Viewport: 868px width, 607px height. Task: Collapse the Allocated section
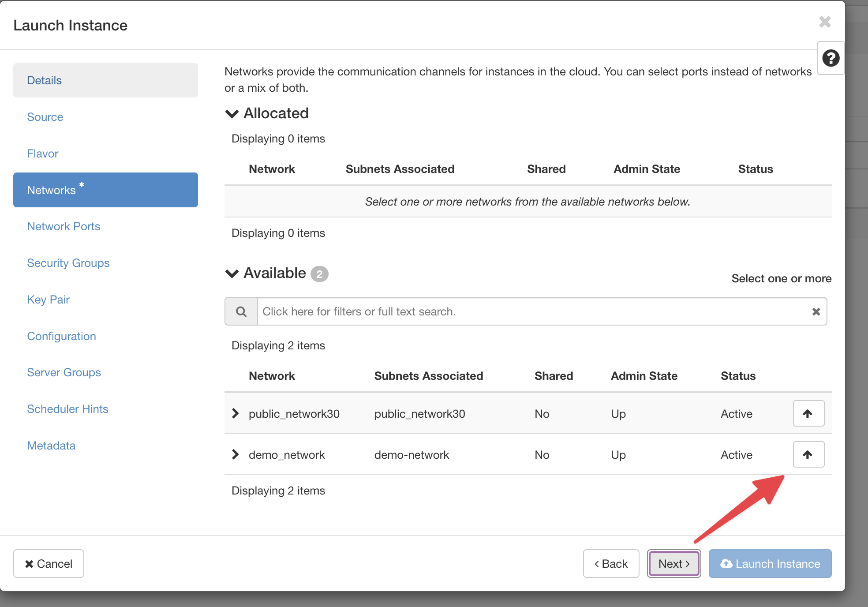pos(232,114)
